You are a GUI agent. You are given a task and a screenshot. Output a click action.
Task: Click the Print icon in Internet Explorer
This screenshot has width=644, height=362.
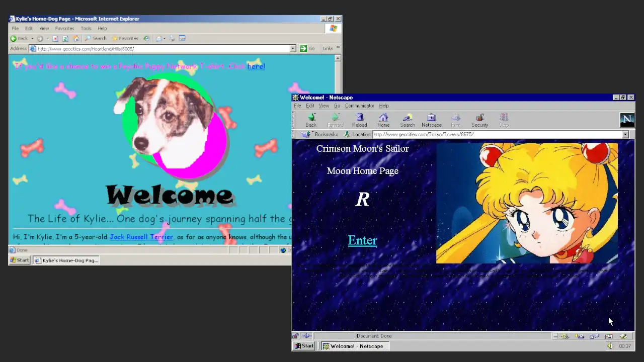pos(172,39)
